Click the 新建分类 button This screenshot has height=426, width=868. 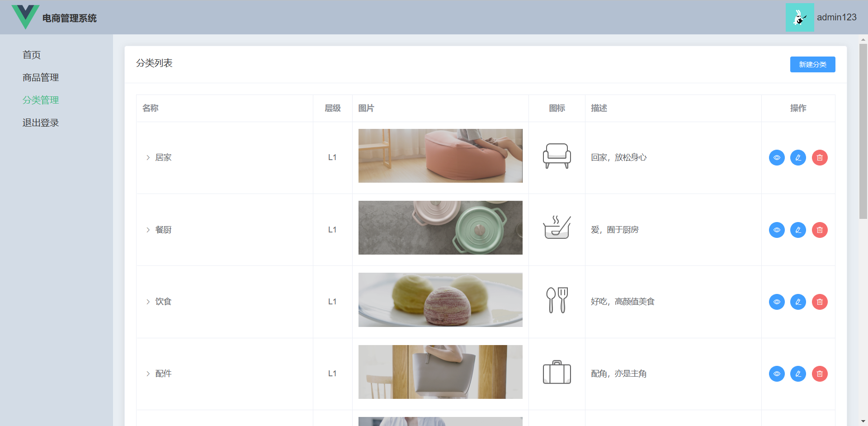tap(812, 64)
